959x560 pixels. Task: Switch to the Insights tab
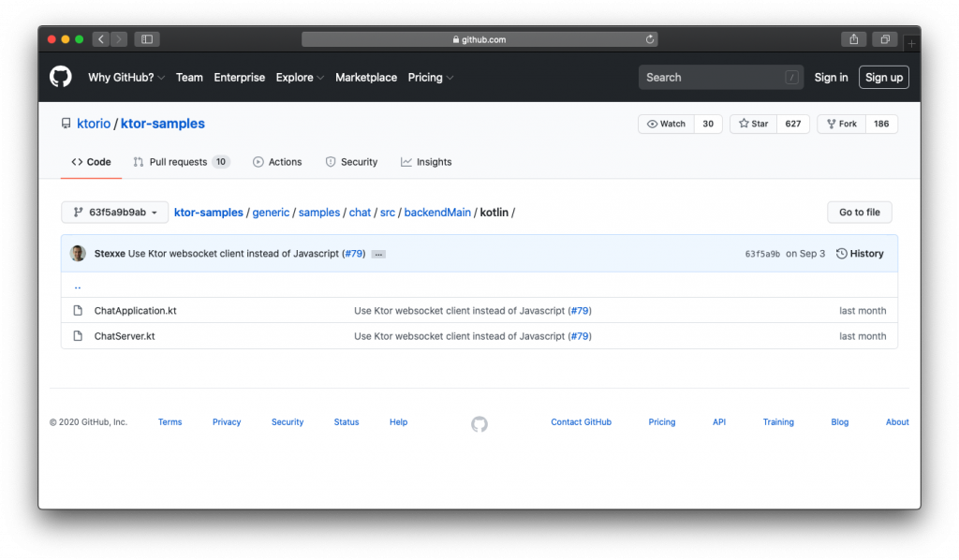tap(426, 162)
